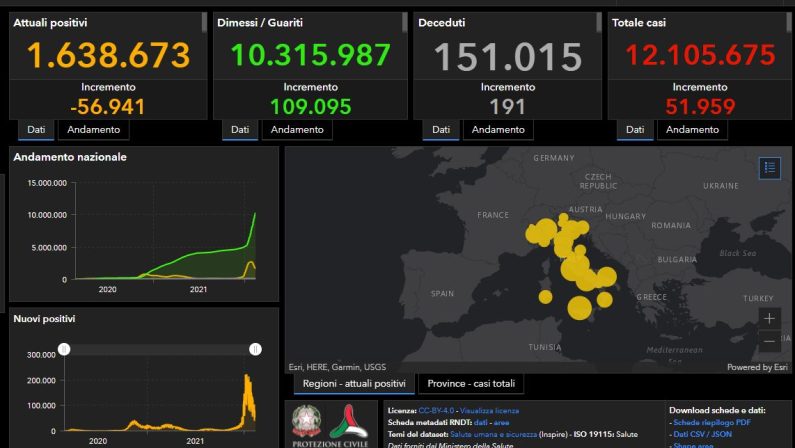Switch Attuali positivi card to Andamento tab
Viewport: 795px width, 448px height.
94,130
